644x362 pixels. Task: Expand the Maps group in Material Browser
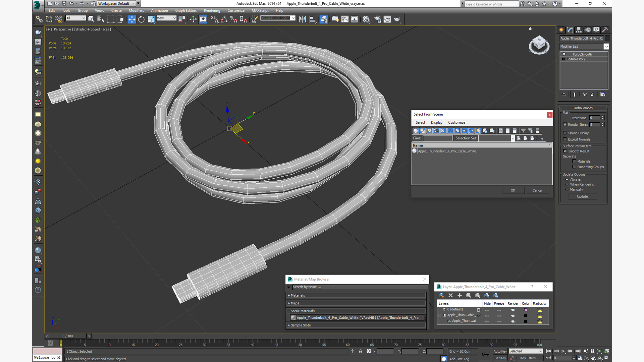356,303
